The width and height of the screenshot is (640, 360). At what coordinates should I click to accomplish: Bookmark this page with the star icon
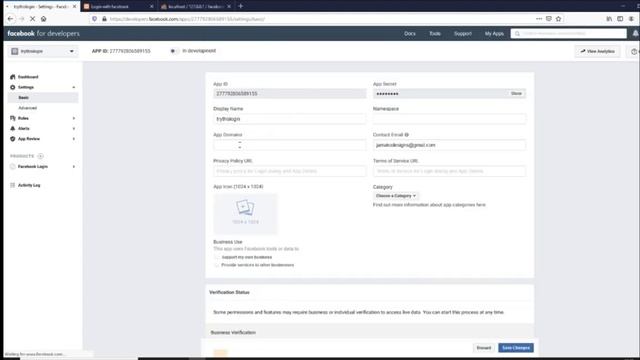click(x=558, y=19)
